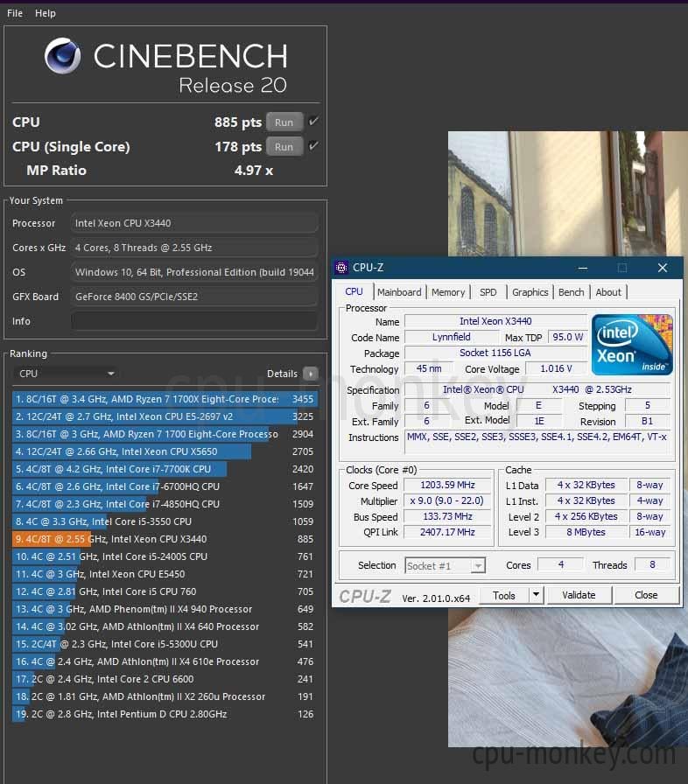Select the Core i5 CPU 760 ranking row
The height and width of the screenshot is (784, 688).
coord(165,591)
